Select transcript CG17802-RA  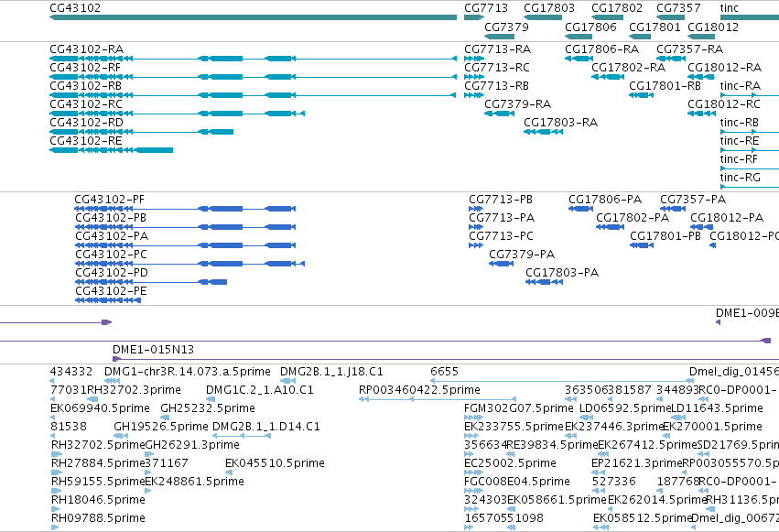coord(608,77)
